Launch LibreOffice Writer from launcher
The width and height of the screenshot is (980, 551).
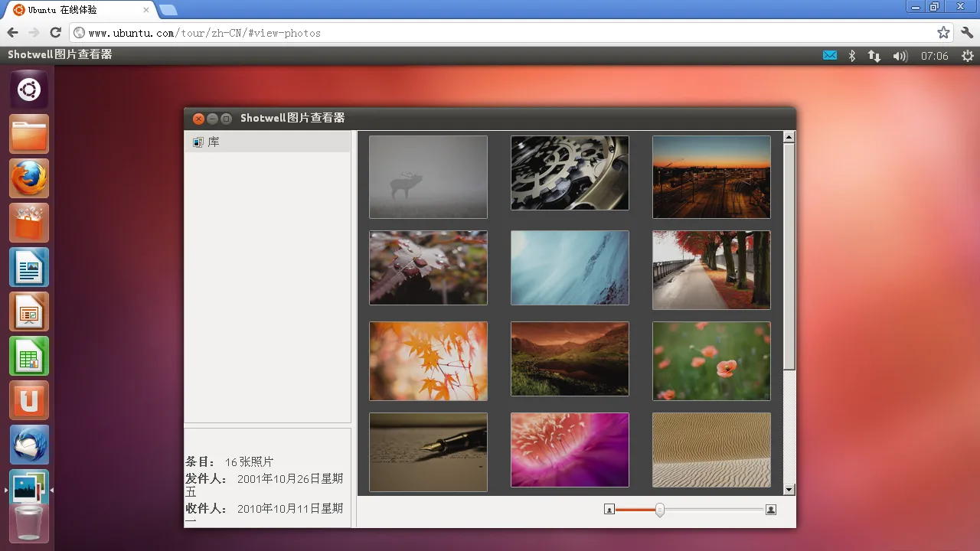[x=29, y=268]
